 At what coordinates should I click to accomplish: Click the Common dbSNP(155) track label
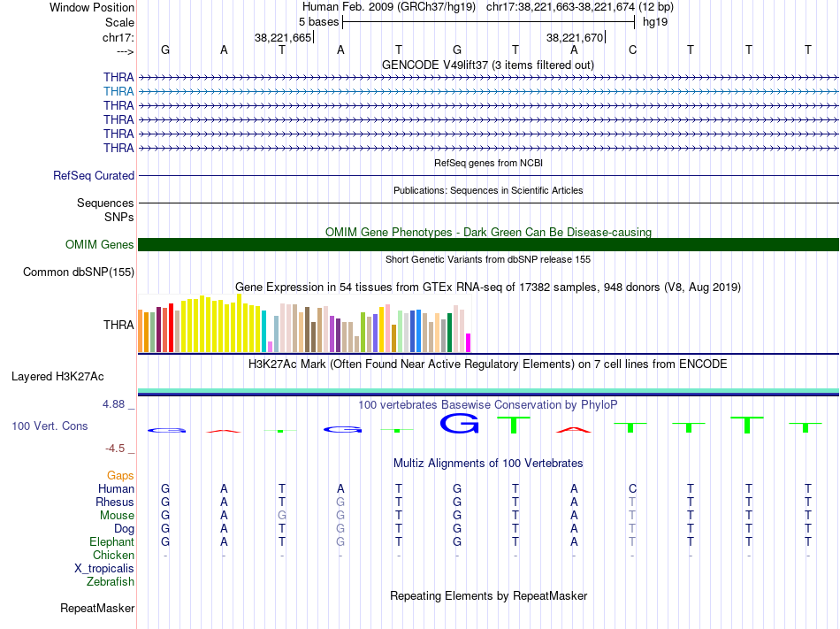click(x=78, y=272)
